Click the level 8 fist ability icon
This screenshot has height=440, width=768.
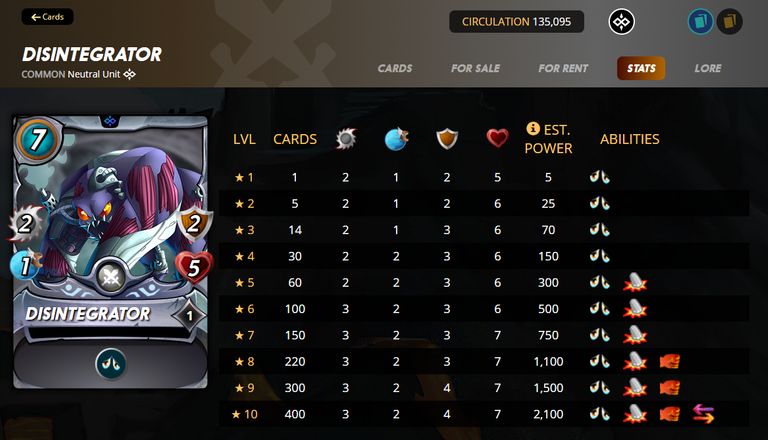point(670,362)
